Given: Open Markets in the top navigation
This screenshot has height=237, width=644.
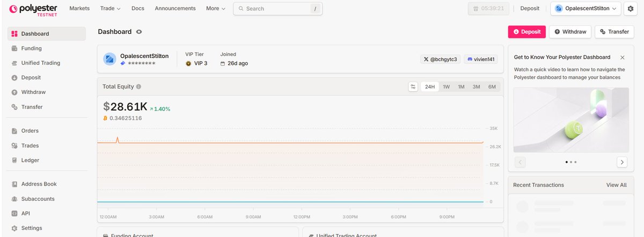Looking at the screenshot, I should tap(79, 9).
